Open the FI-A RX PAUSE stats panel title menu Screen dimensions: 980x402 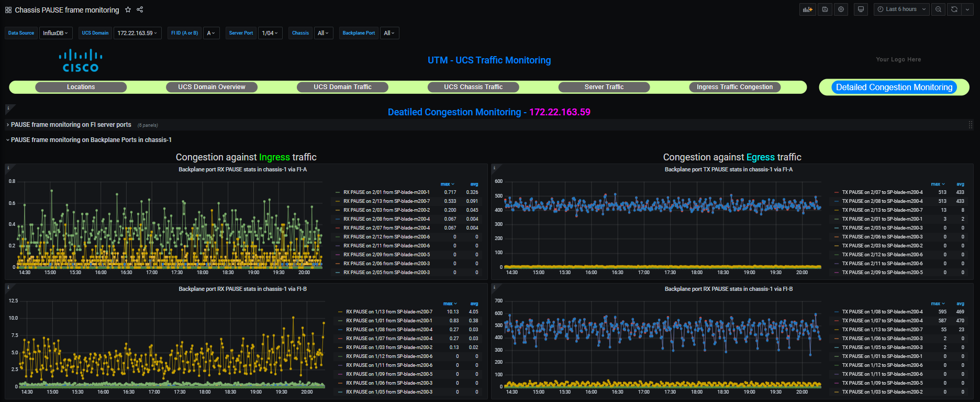[x=242, y=169]
